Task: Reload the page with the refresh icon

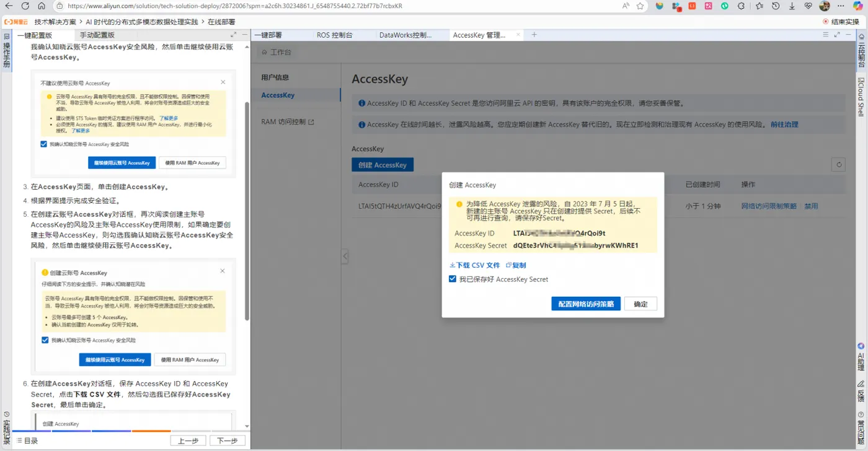Action: click(25, 6)
